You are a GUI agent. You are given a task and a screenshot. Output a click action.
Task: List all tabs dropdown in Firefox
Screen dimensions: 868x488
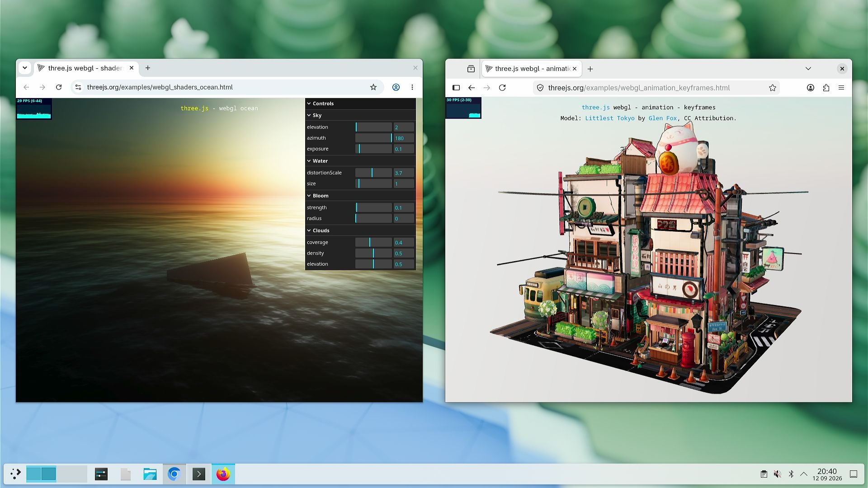[808, 69]
